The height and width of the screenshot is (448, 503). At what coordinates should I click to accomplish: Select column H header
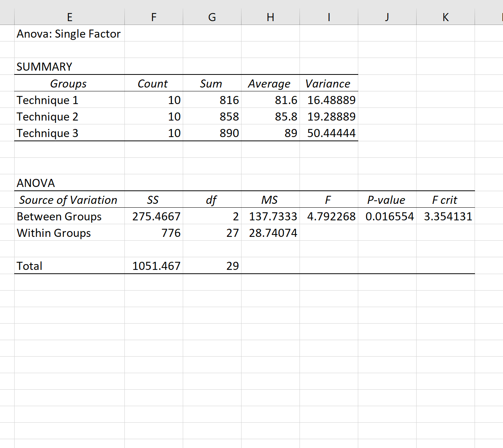[270, 17]
